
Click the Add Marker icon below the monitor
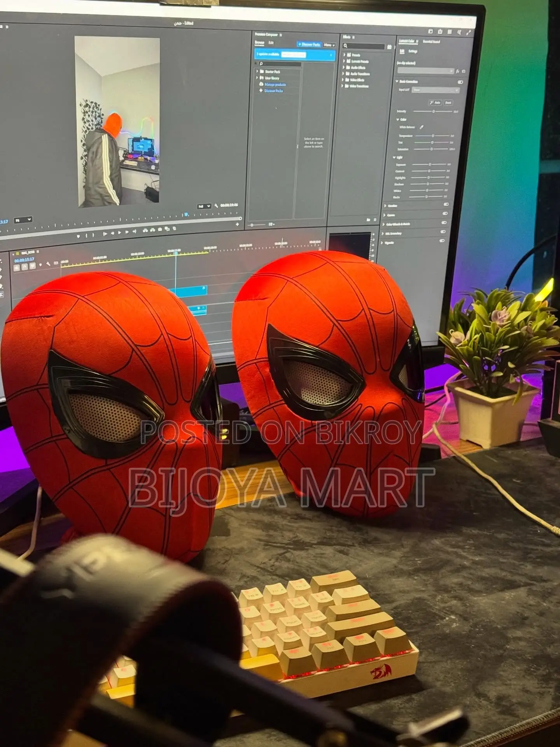[79, 236]
